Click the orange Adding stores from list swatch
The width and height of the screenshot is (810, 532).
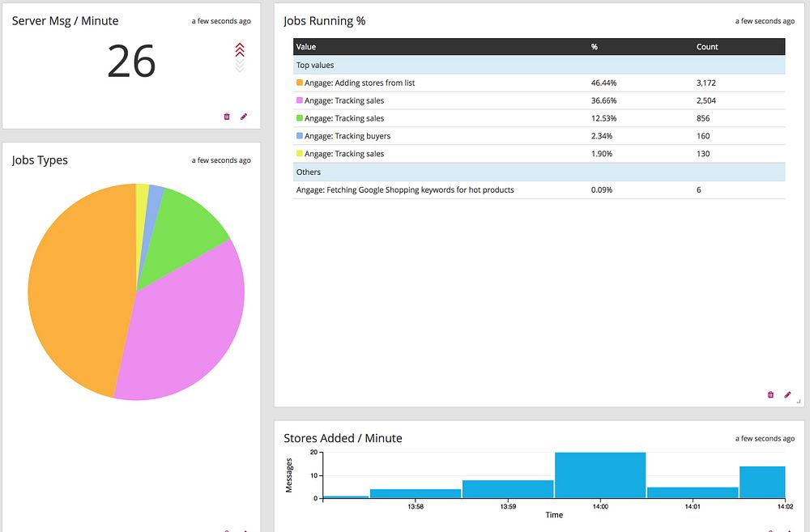(300, 83)
